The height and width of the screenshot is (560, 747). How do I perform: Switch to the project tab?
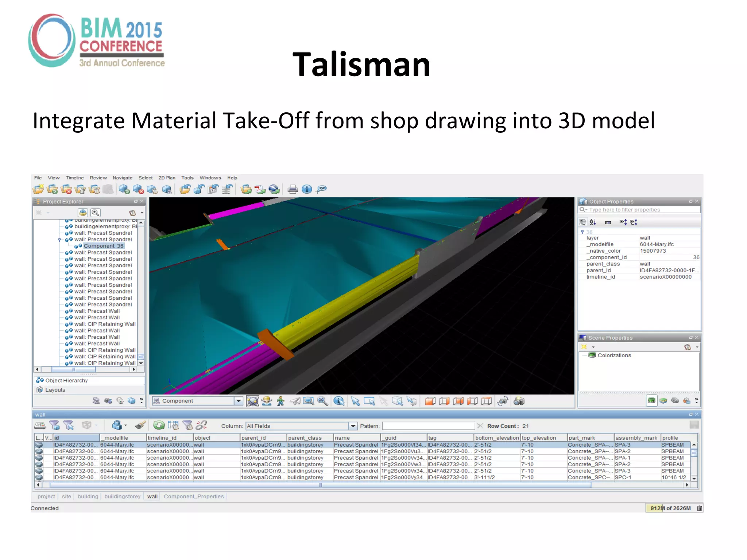pos(46,497)
